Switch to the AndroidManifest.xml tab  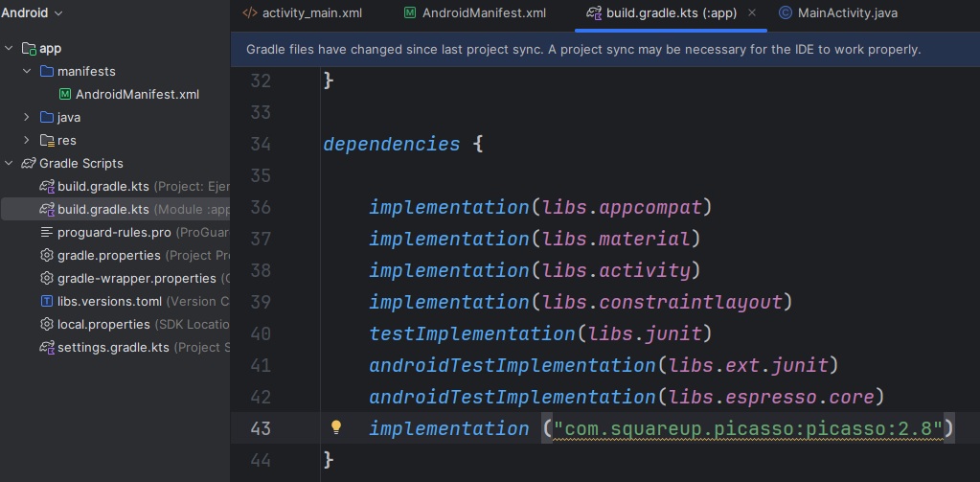[x=475, y=13]
